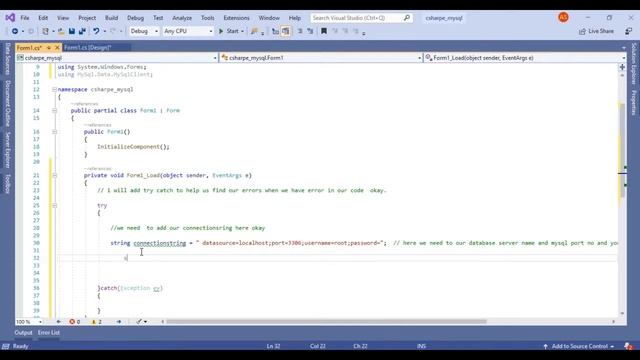Click the feedback icon beside Live Share
The width and height of the screenshot is (640, 360).
pyautogui.click(x=629, y=31)
